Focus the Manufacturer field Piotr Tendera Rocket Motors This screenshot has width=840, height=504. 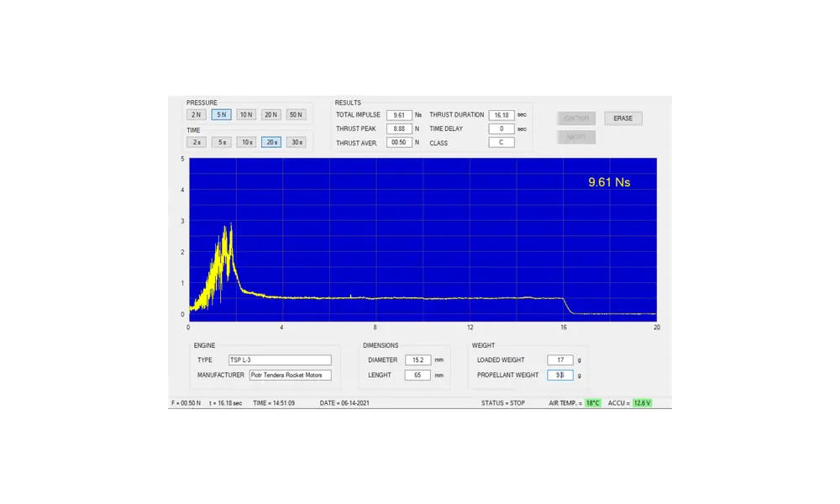pyautogui.click(x=290, y=375)
